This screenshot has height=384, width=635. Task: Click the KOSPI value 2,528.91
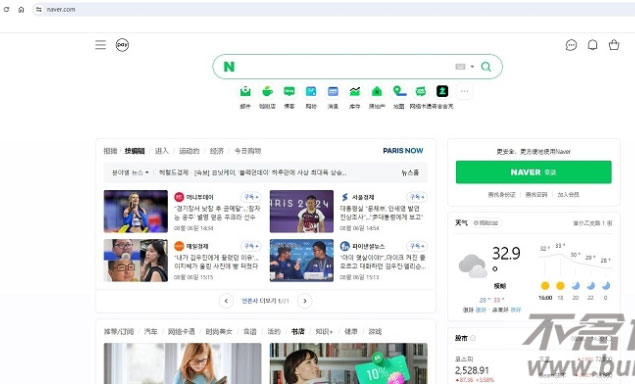(x=472, y=370)
